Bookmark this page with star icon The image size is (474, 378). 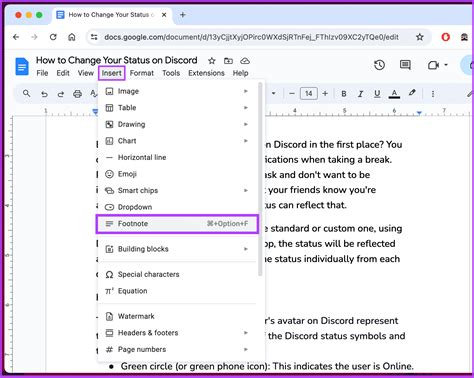click(x=420, y=37)
